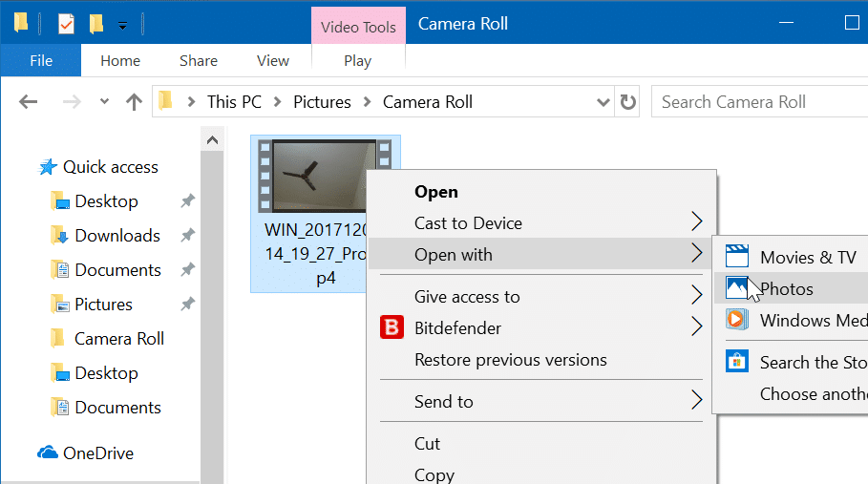Expand the Give access to submenu arrow
868x484 pixels.
696,295
